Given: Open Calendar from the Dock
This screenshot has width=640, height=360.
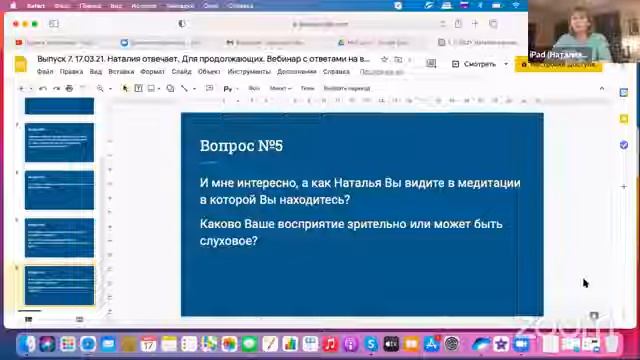Looking at the screenshot, I should tap(148, 344).
